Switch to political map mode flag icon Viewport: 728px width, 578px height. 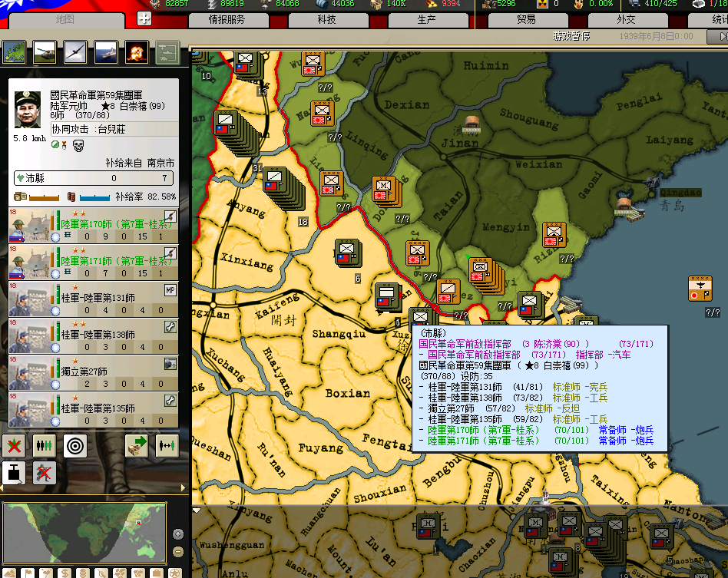pos(28,573)
